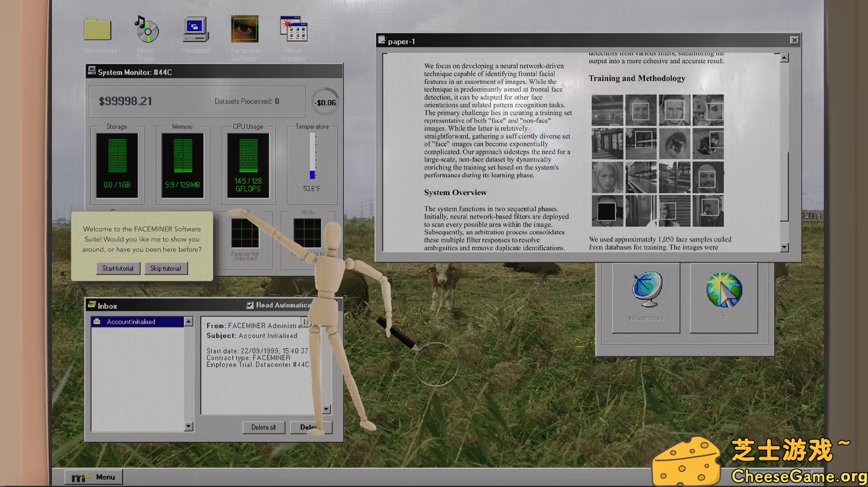
Task: Click the inbox message list's down arrow
Action: (189, 426)
